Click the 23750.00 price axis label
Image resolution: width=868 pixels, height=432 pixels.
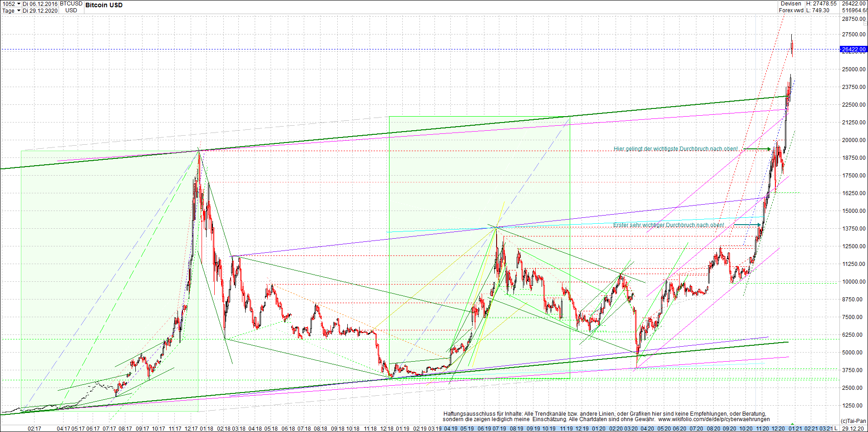854,87
